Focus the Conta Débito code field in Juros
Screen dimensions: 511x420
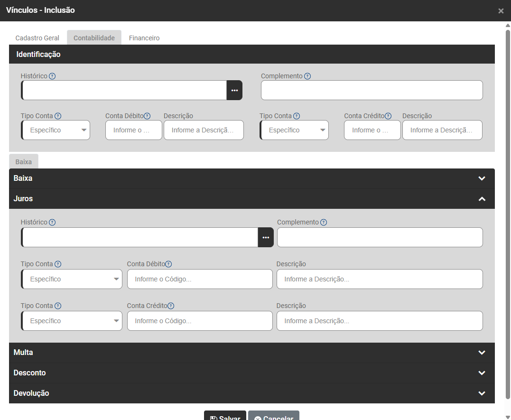click(x=200, y=279)
